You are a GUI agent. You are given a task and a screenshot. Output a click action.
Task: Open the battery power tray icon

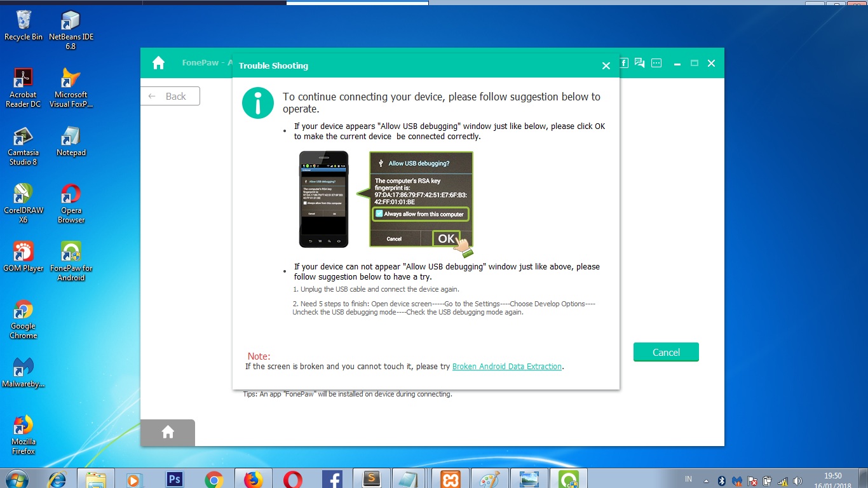pos(767,481)
